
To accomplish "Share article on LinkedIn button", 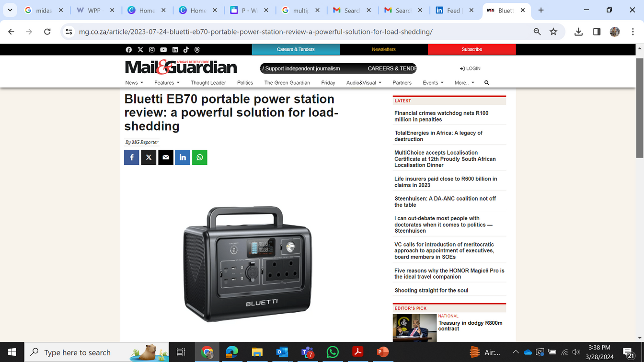I will tap(183, 157).
